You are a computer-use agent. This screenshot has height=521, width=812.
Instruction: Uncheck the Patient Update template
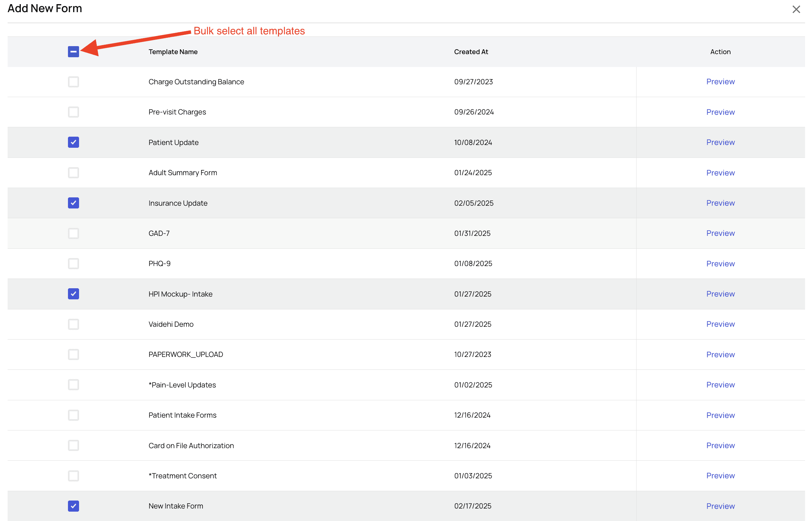(x=74, y=142)
